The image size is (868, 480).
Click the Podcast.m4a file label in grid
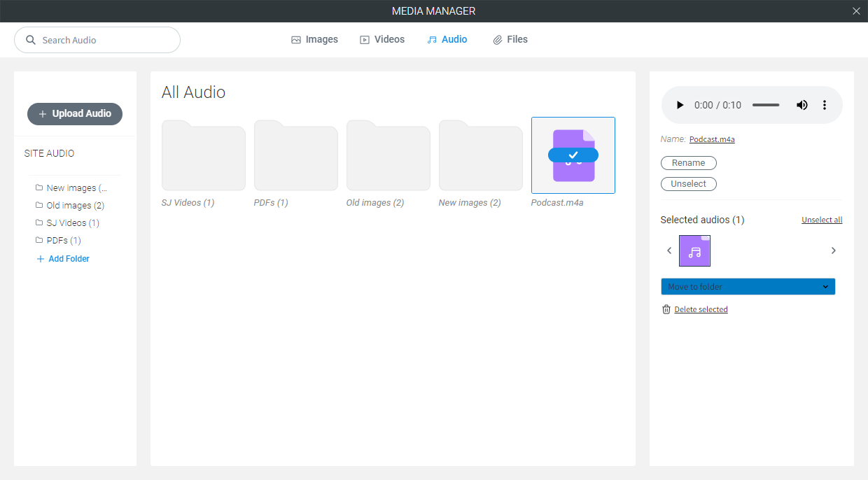click(557, 203)
